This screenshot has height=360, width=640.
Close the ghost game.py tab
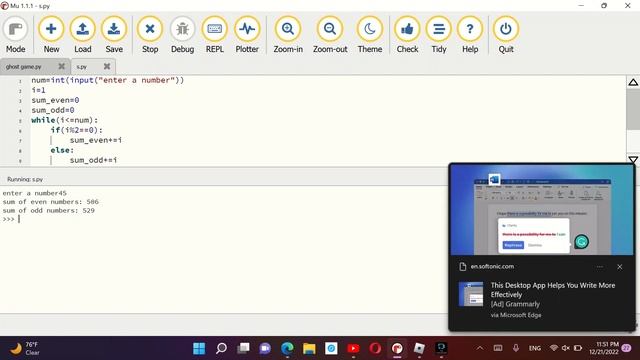[62, 66]
